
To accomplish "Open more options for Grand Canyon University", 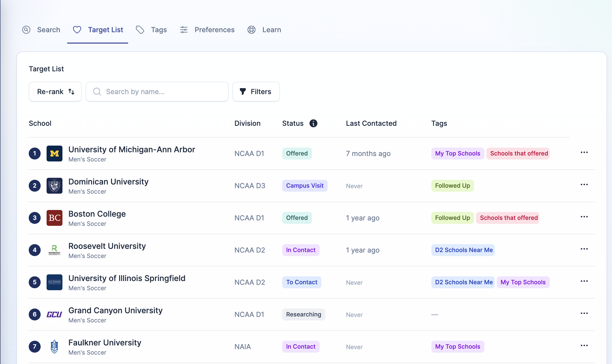I will (x=584, y=313).
